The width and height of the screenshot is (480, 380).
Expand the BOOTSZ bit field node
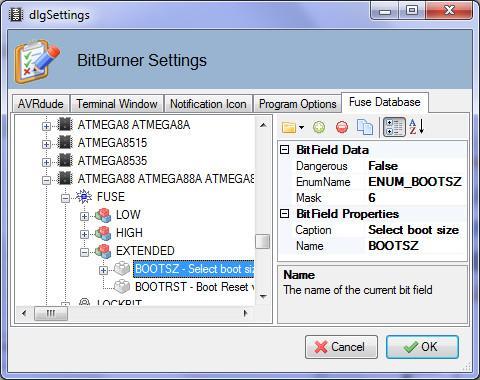(x=103, y=270)
